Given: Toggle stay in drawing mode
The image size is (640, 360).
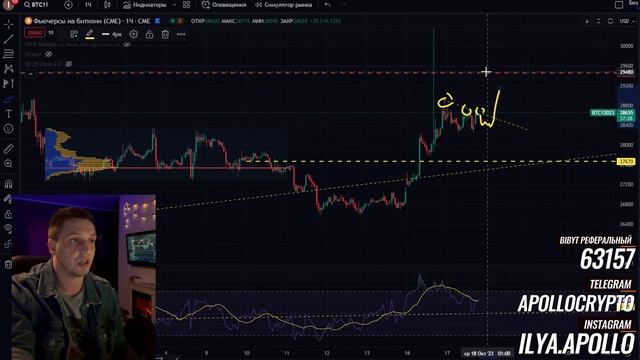Looking at the screenshot, I should tap(9, 199).
